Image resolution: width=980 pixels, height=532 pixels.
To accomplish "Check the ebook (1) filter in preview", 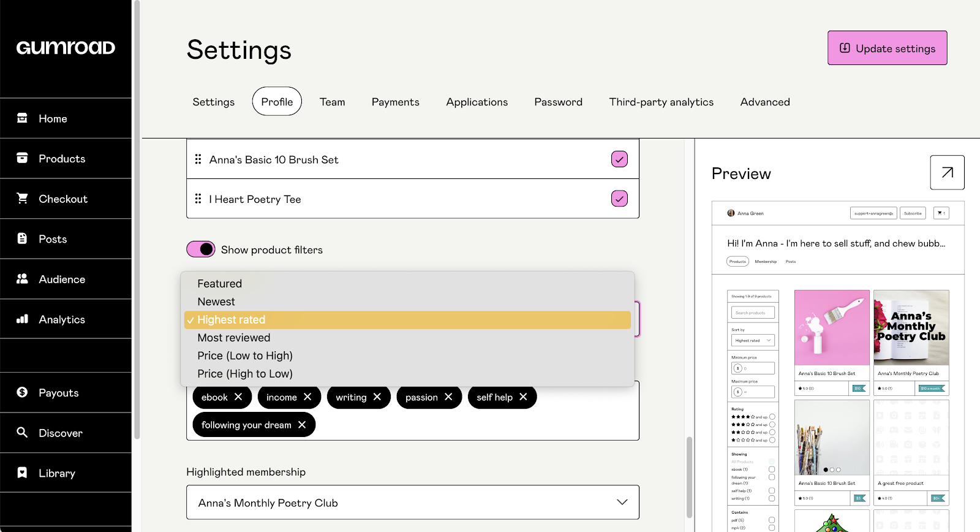I will pyautogui.click(x=772, y=469).
